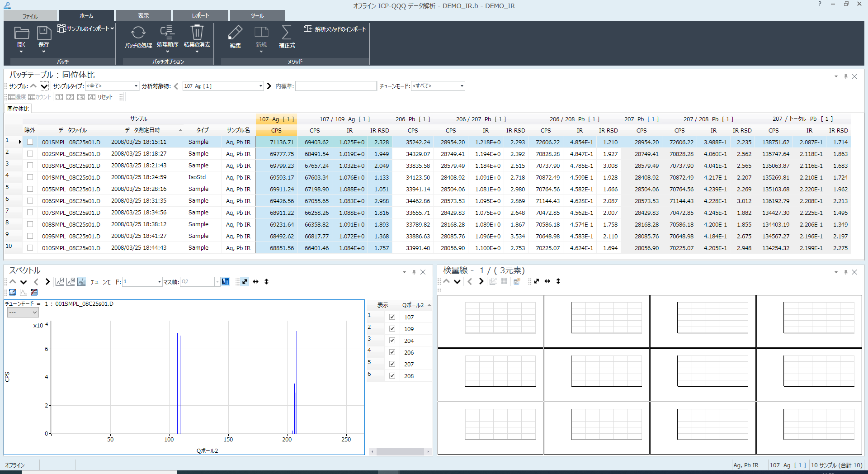
Task: Check the exclude box for 004SMPL_08C25s01.D
Action: point(30,177)
